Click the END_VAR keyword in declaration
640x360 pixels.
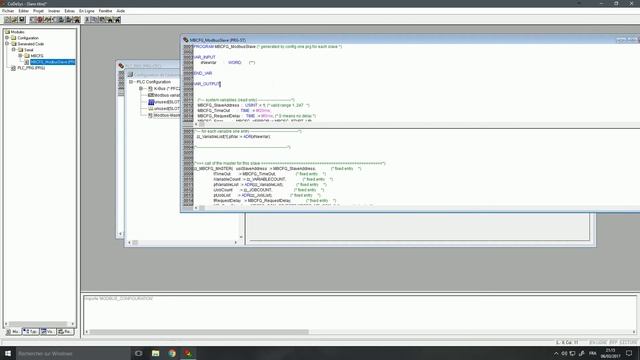coord(203,73)
